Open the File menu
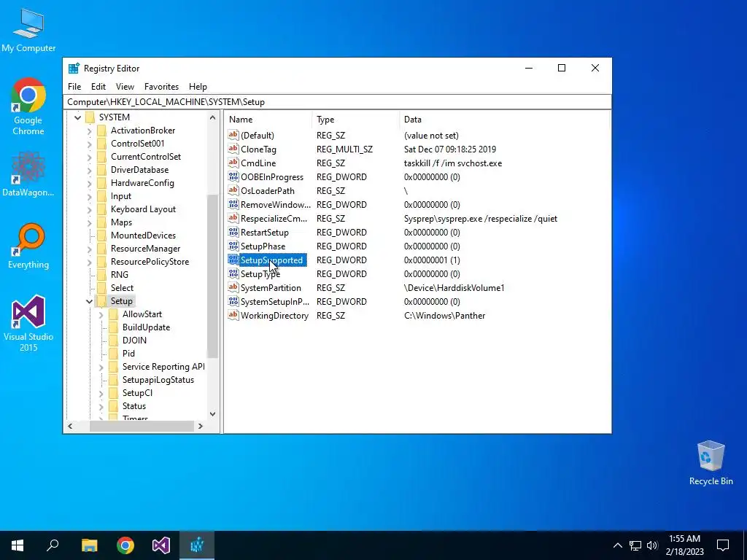The image size is (747, 560). [x=74, y=87]
